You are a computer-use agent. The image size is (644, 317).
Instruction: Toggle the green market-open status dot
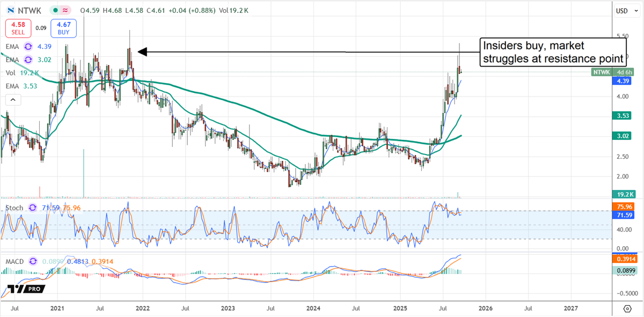click(55, 11)
